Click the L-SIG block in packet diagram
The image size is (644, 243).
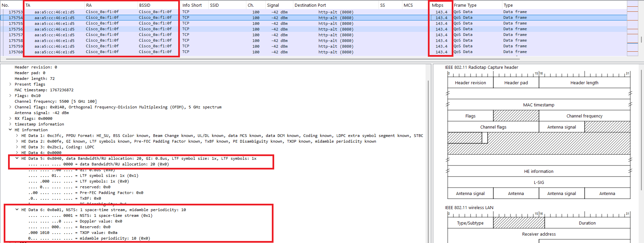(x=539, y=182)
